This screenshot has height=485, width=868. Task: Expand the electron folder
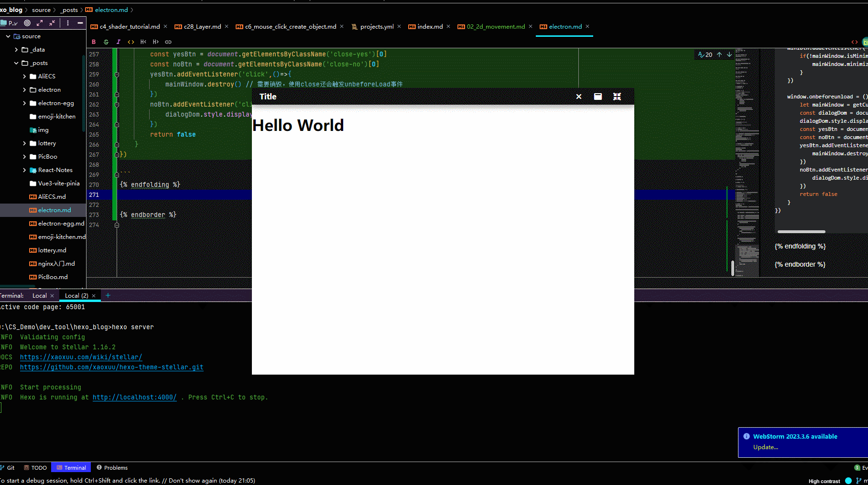24,90
